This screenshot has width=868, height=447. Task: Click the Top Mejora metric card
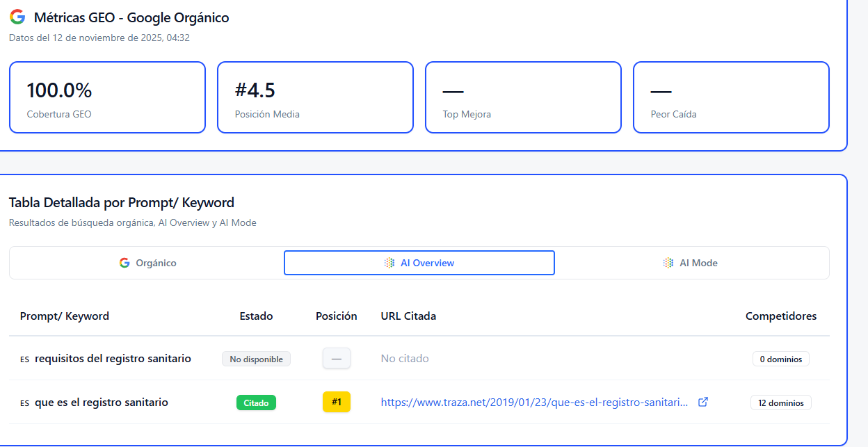pos(523,97)
